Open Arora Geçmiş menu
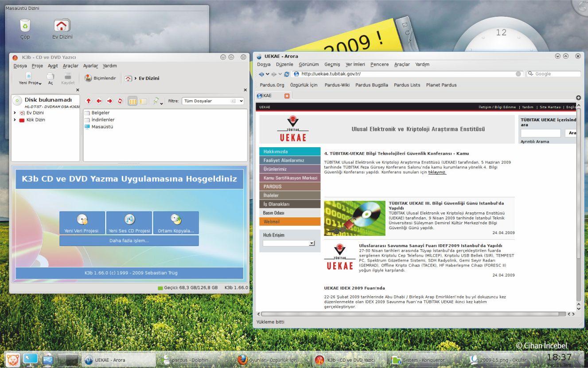This screenshot has width=588, height=368. click(332, 64)
